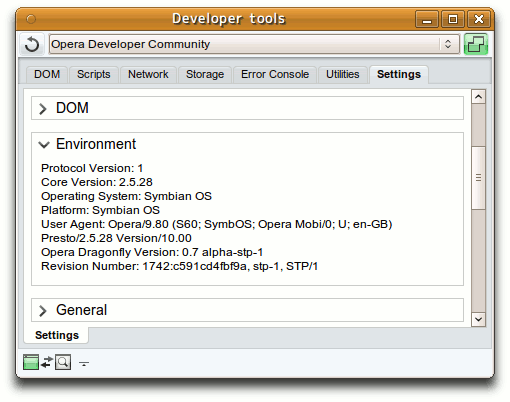Image resolution: width=510 pixels, height=402 pixels.
Task: Click the Revision Number line
Action: click(179, 266)
